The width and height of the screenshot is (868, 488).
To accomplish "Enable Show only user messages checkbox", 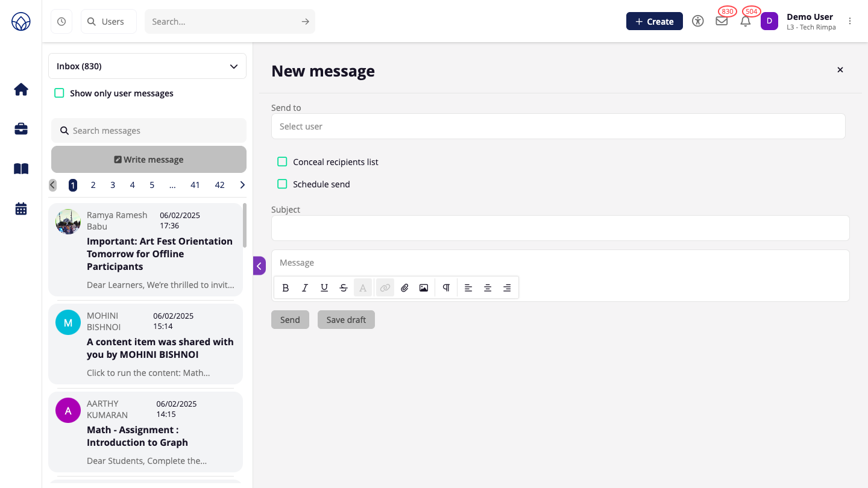I will 60,93.
